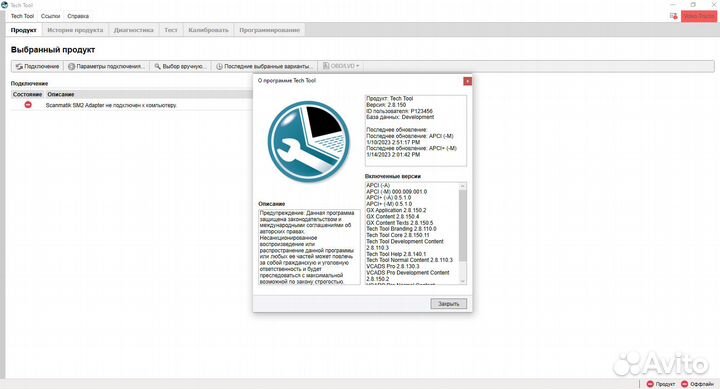This screenshot has height=389, width=720.
Task: Click 'Tech Tool Branding 2.8.110.0' entry
Action: [x=401, y=229]
